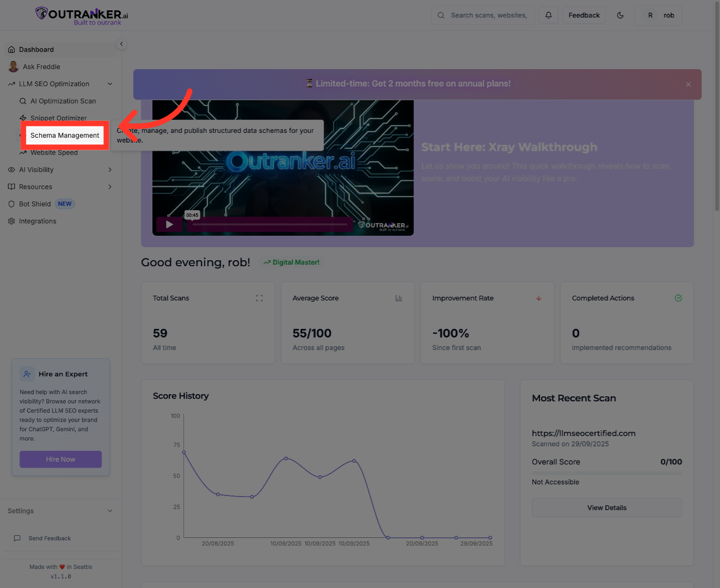720x588 pixels.
Task: Click the search scans input field
Action: point(488,15)
